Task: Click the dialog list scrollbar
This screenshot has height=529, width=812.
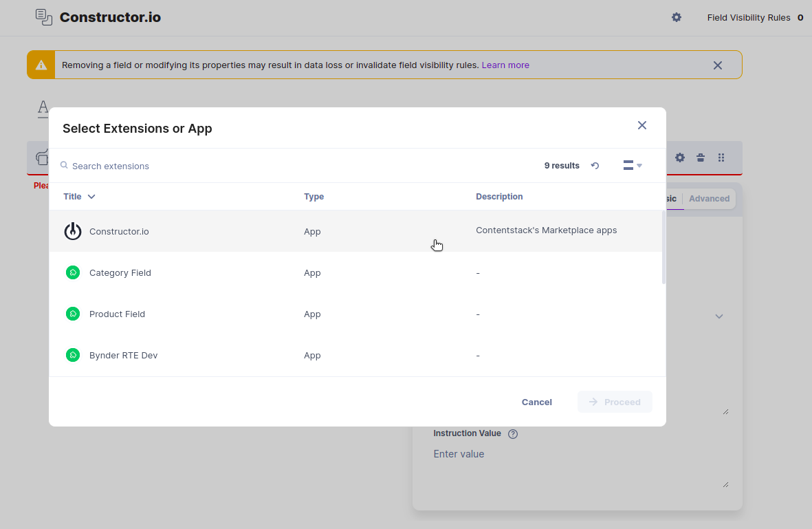Action: click(663, 248)
